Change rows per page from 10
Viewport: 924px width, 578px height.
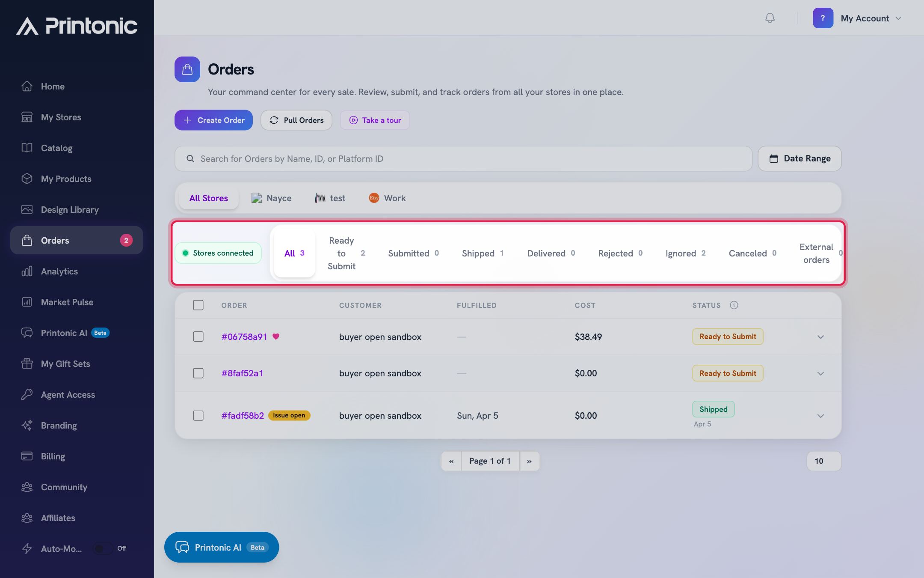point(824,461)
